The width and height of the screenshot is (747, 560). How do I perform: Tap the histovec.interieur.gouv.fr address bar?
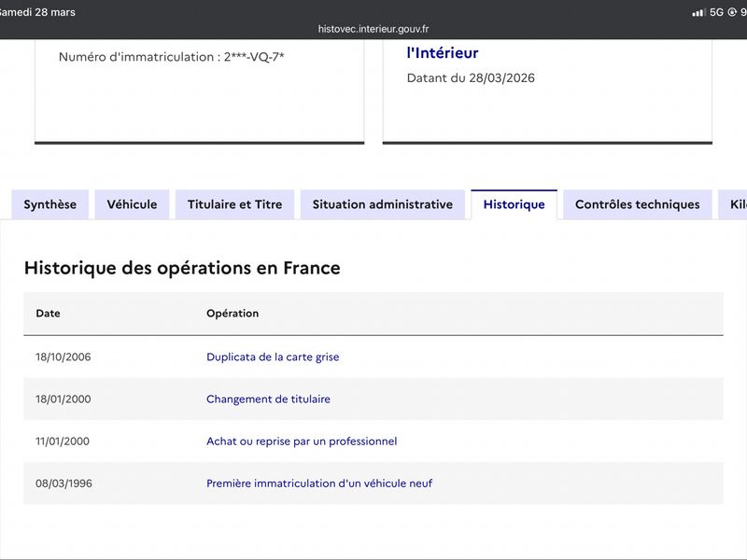[373, 29]
